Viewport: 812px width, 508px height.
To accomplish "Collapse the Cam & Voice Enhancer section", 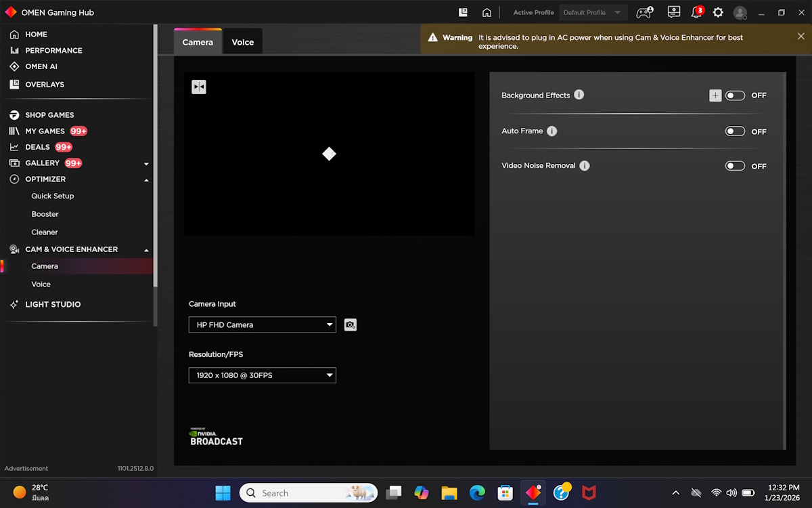I will pos(146,250).
